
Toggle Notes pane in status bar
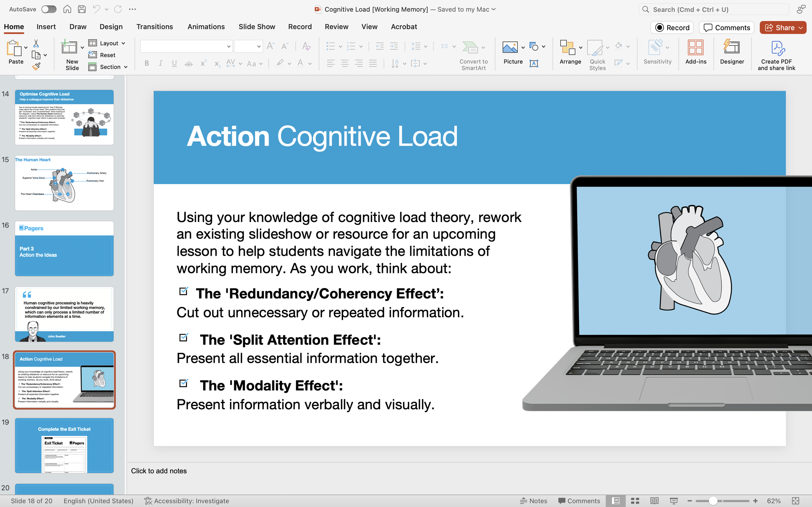[x=534, y=501]
